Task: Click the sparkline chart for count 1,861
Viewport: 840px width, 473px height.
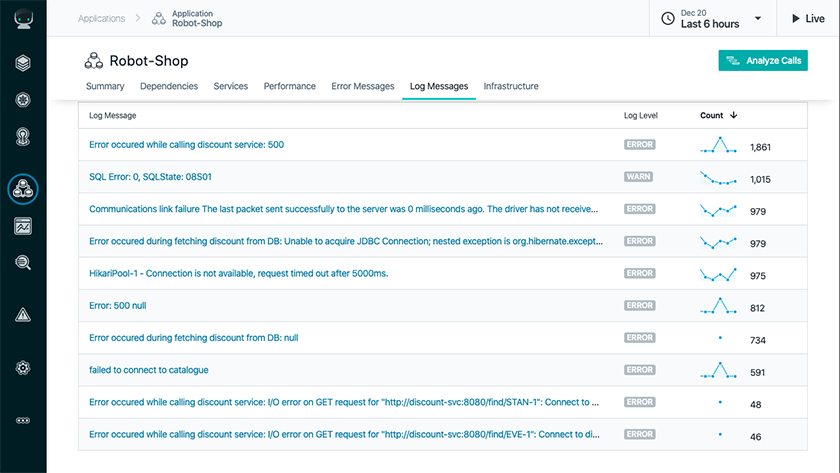Action: [718, 145]
